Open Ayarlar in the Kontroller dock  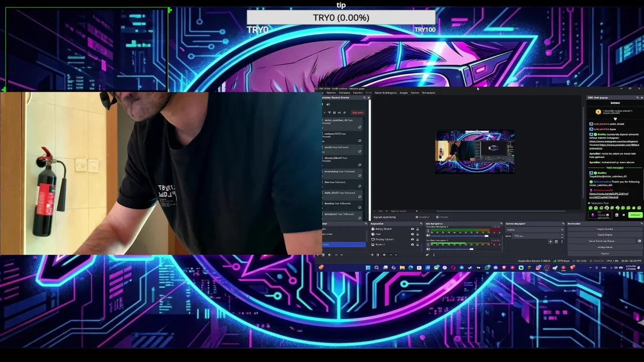[x=605, y=253]
